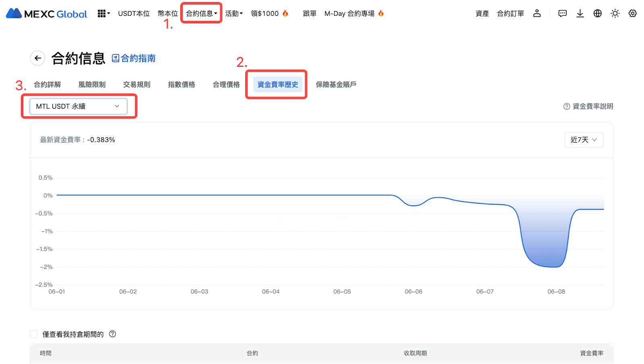Open the language globe icon
The width and height of the screenshot is (644, 364).
coord(598,13)
